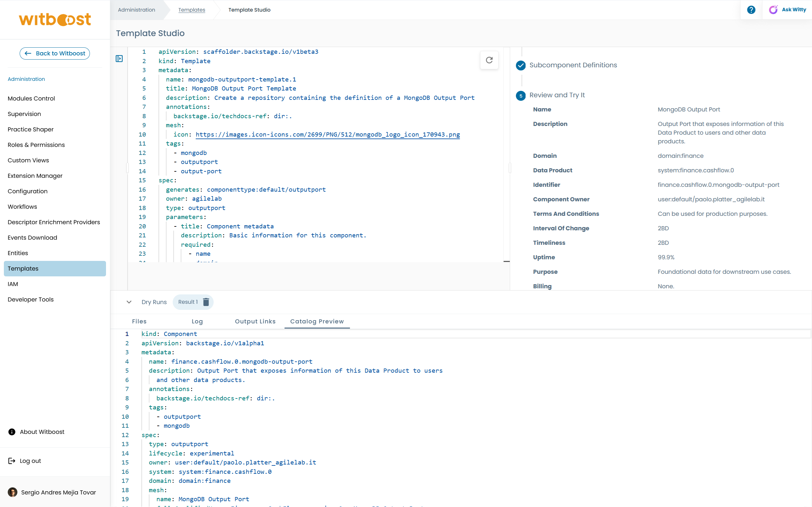Toggle the editor side panel icon
This screenshot has width=812, height=507.
pyautogui.click(x=119, y=59)
